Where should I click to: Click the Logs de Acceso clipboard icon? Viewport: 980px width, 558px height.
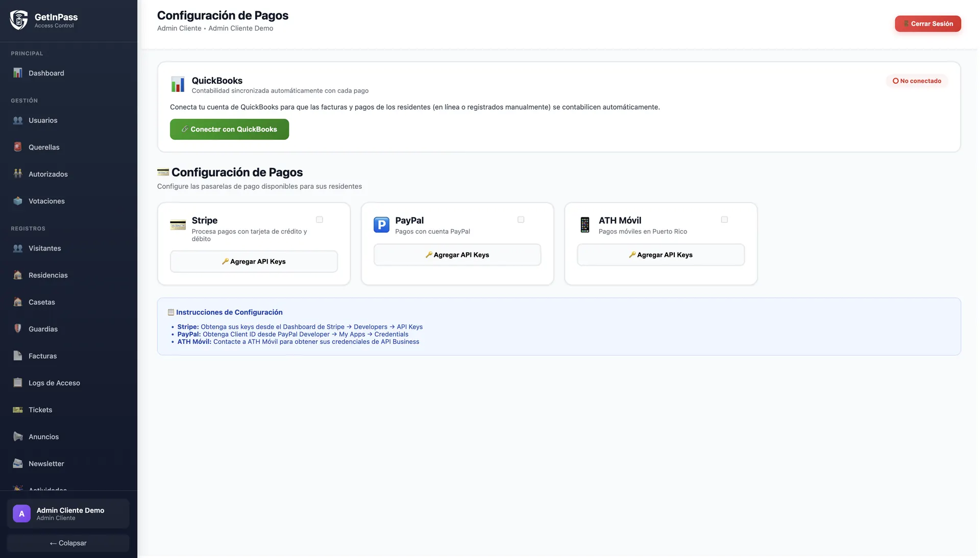[18, 383]
